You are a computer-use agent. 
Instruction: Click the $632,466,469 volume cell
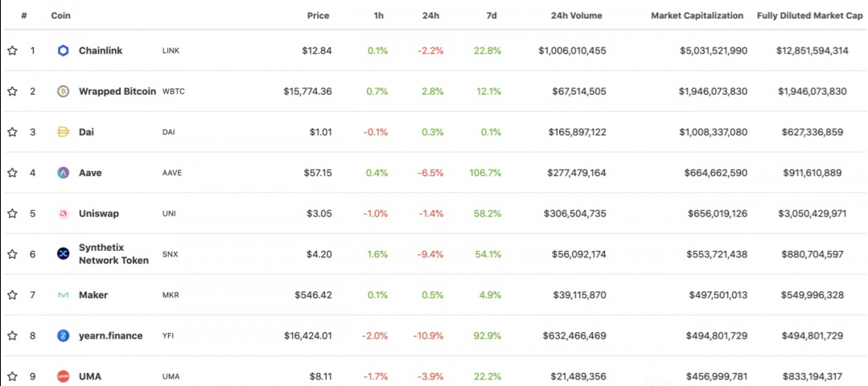[576, 335]
